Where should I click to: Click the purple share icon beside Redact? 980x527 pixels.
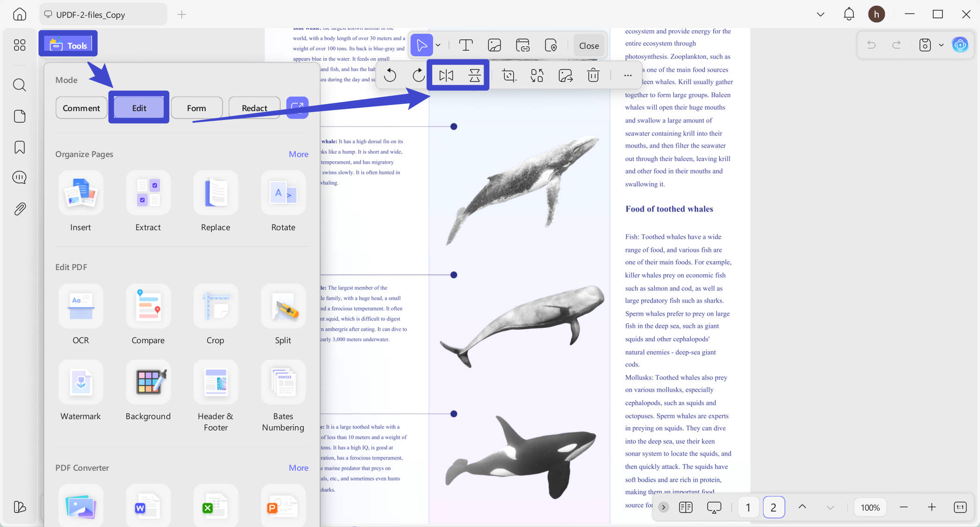tap(297, 107)
